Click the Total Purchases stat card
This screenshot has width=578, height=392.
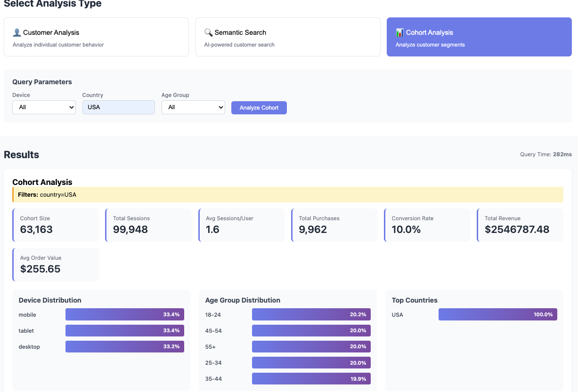pyautogui.click(x=334, y=225)
